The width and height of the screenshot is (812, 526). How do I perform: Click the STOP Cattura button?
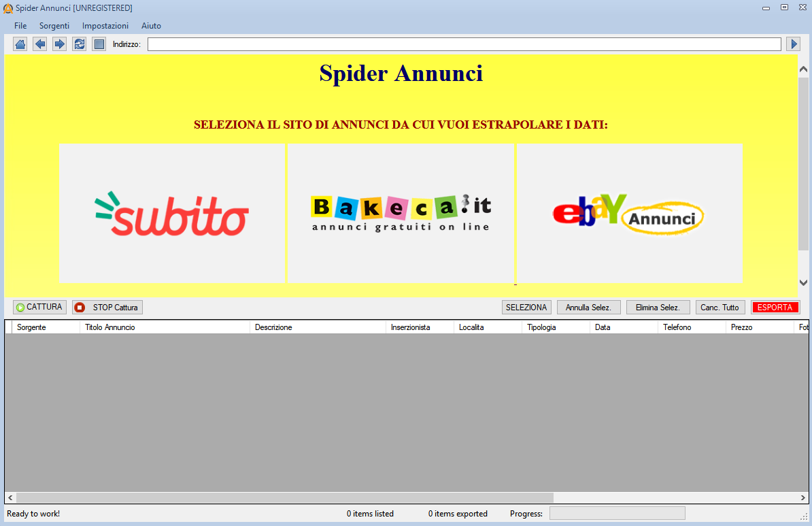(x=107, y=308)
